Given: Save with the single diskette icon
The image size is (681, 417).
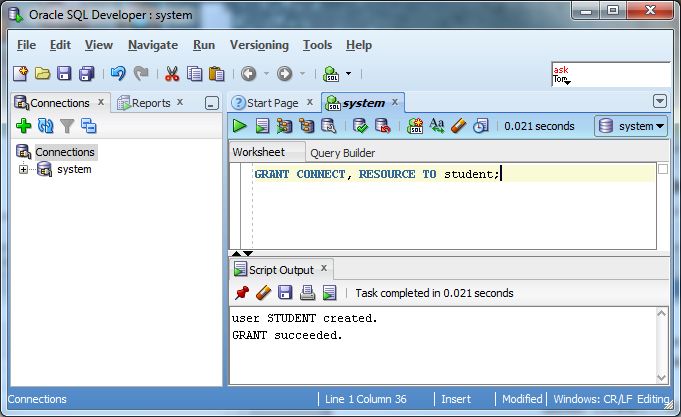Looking at the screenshot, I should click(x=64, y=73).
